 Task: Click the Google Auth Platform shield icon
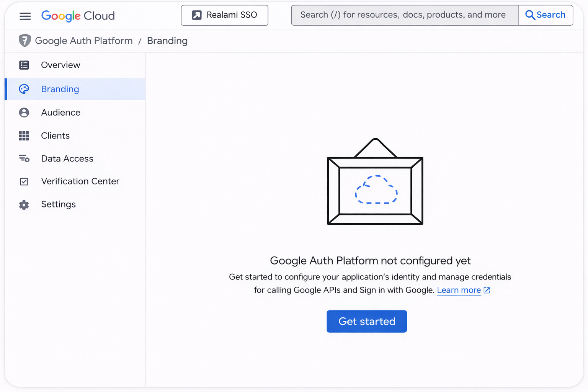(x=25, y=41)
